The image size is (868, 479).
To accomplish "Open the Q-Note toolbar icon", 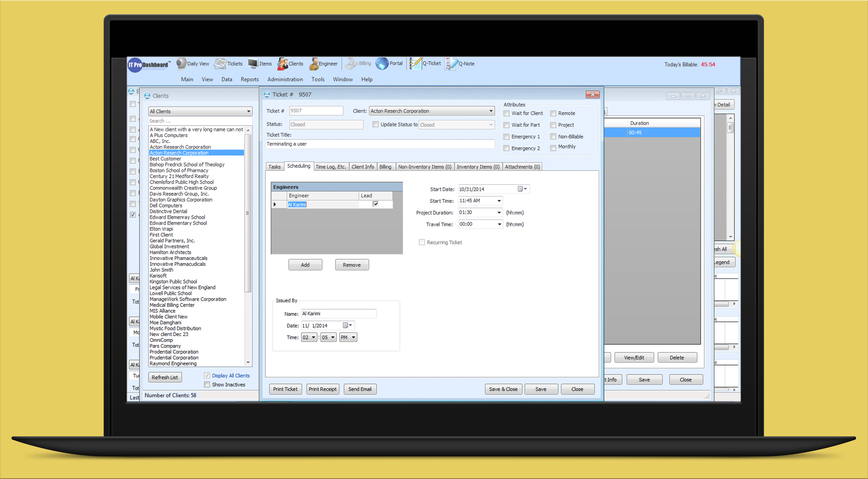I will point(451,63).
